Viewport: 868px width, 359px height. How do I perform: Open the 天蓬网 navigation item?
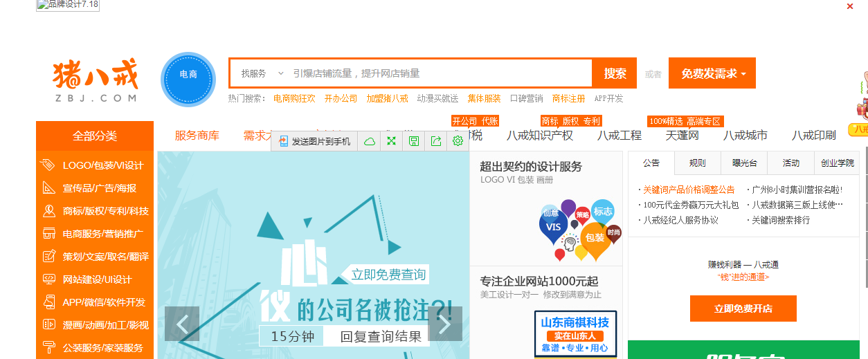[x=682, y=136]
